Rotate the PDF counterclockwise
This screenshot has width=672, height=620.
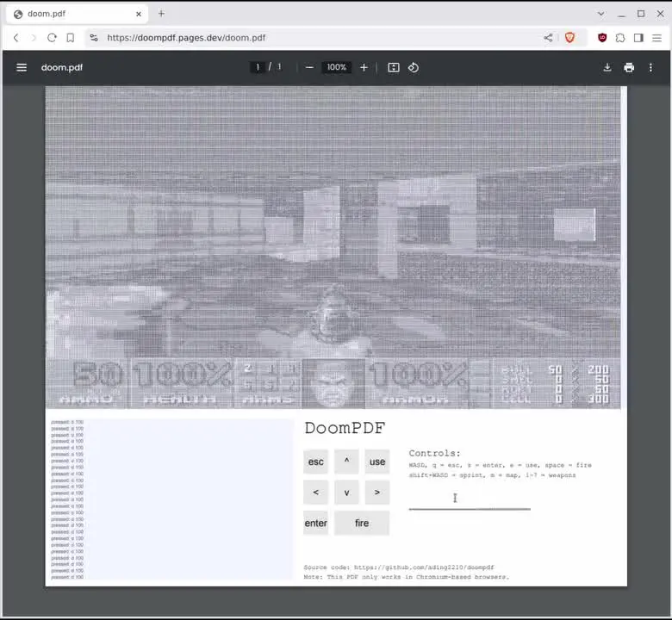click(x=414, y=67)
